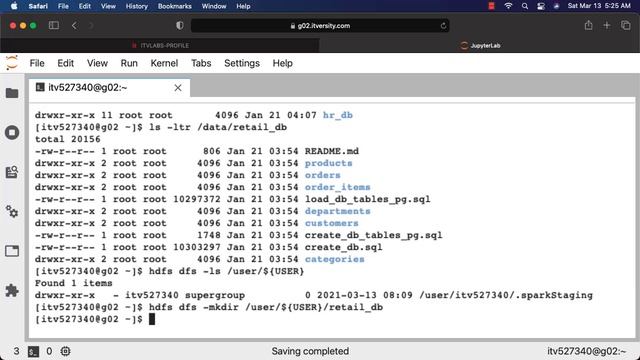Click the status bar terminal count icon

tap(33, 351)
